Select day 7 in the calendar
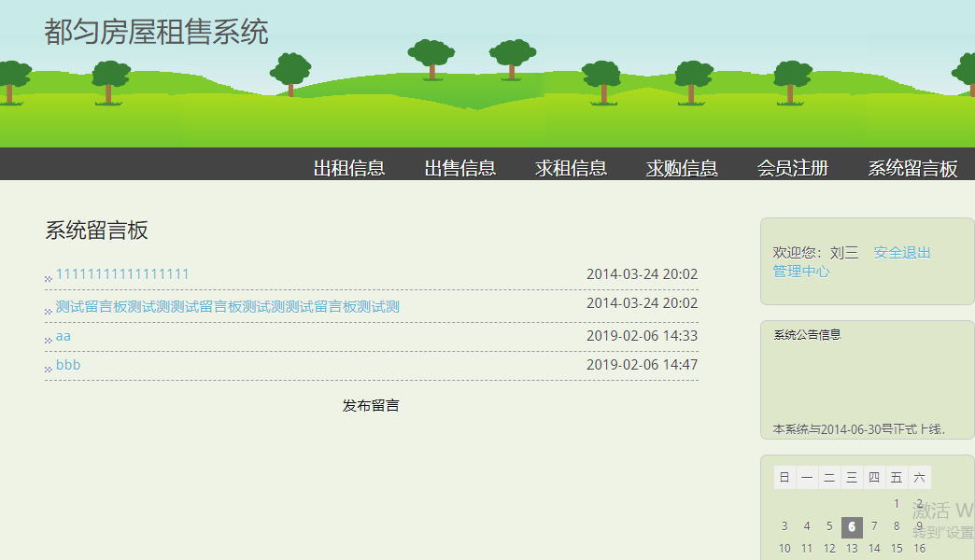 874,526
